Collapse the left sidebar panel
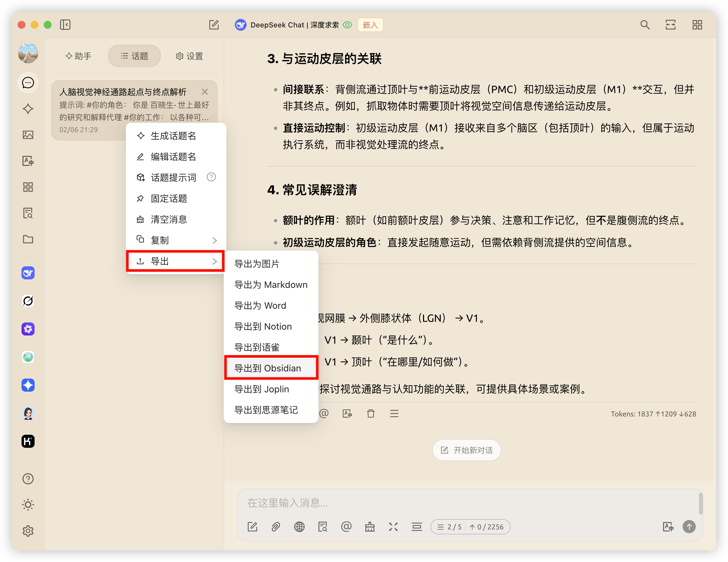The image size is (728, 562). pyautogui.click(x=65, y=25)
